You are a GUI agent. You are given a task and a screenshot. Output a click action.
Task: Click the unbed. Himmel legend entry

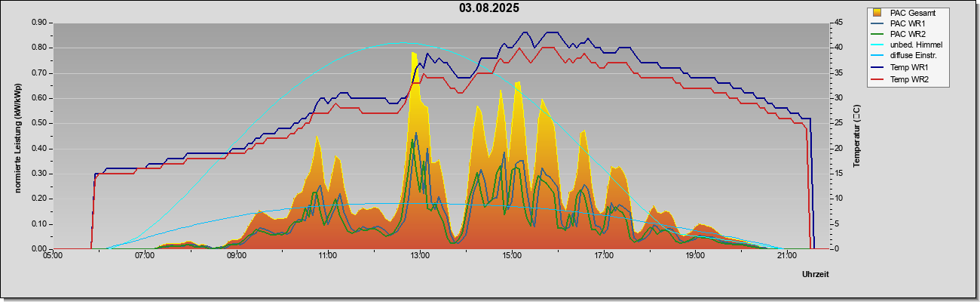[907, 45]
